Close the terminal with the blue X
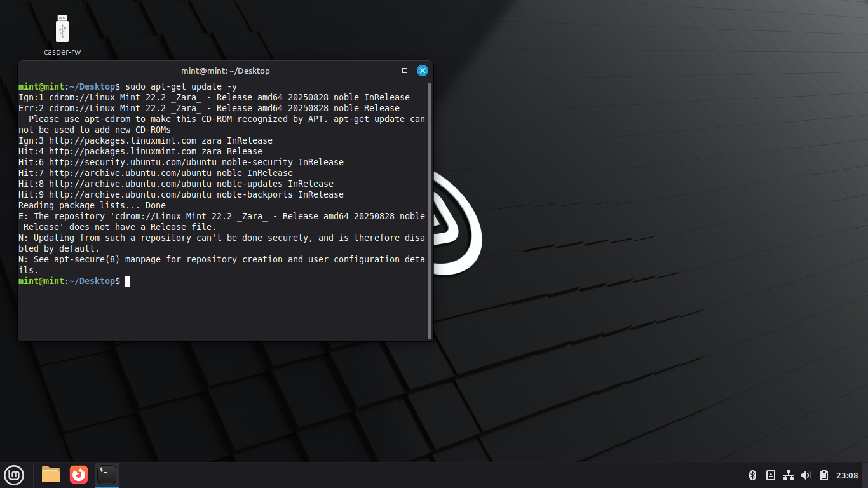Screen dimensions: 868x488 (x=422, y=71)
